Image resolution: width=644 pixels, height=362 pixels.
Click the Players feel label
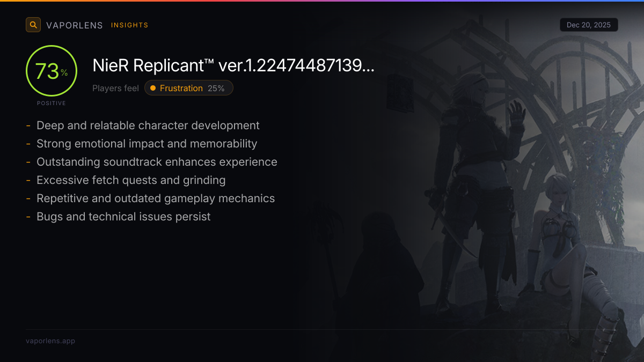[115, 88]
